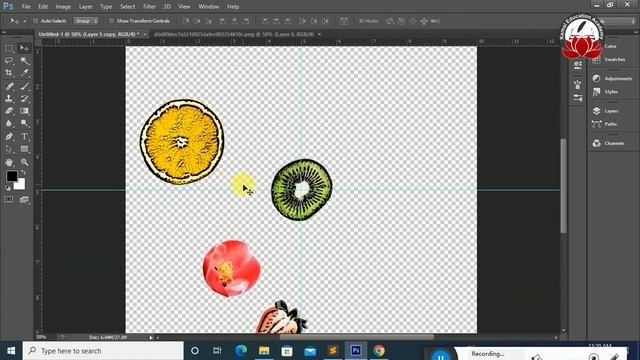Open the File menu
Viewport: 640px width, 360px height.
click(26, 7)
